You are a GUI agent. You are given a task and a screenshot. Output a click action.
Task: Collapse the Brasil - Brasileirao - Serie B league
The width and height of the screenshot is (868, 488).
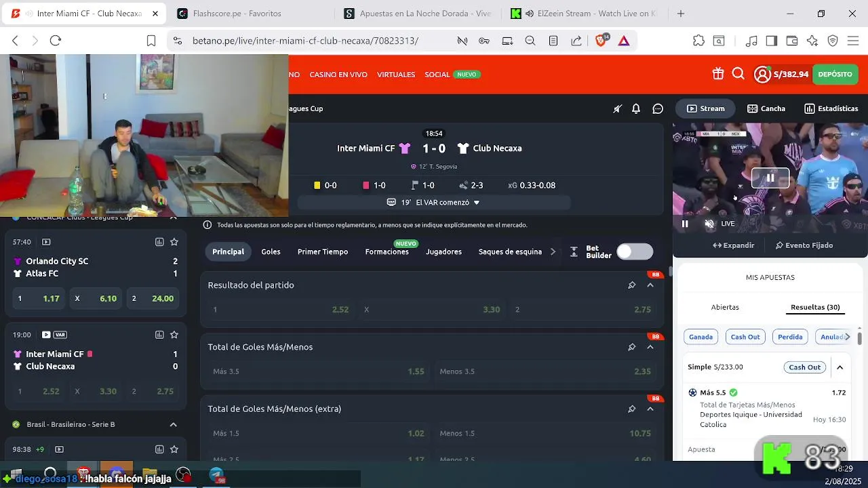[173, 424]
